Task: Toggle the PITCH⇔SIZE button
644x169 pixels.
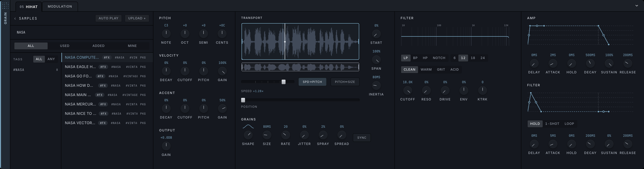Action: pyautogui.click(x=345, y=82)
